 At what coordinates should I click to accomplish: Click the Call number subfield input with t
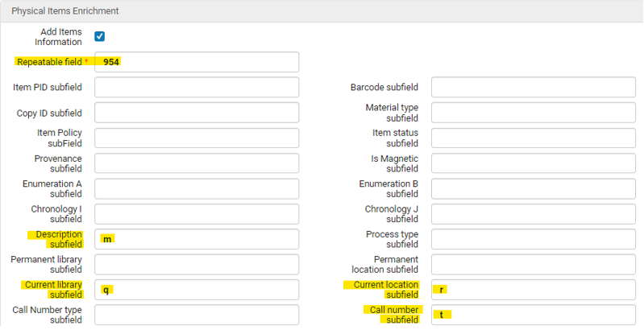(x=533, y=315)
